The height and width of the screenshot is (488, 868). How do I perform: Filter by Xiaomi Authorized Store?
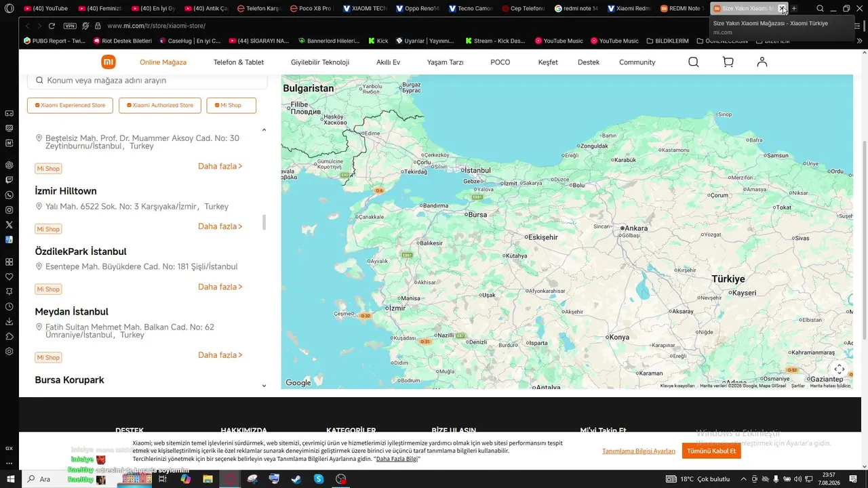(x=160, y=105)
